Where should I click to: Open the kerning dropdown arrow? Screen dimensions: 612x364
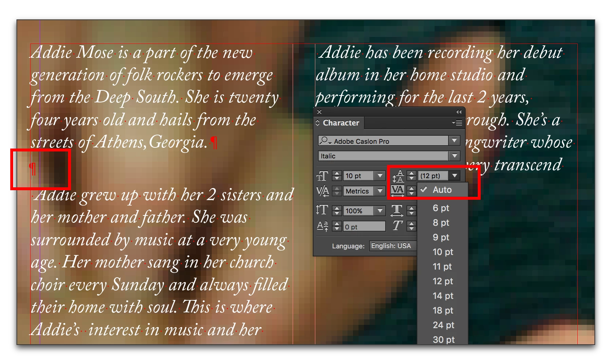click(380, 191)
